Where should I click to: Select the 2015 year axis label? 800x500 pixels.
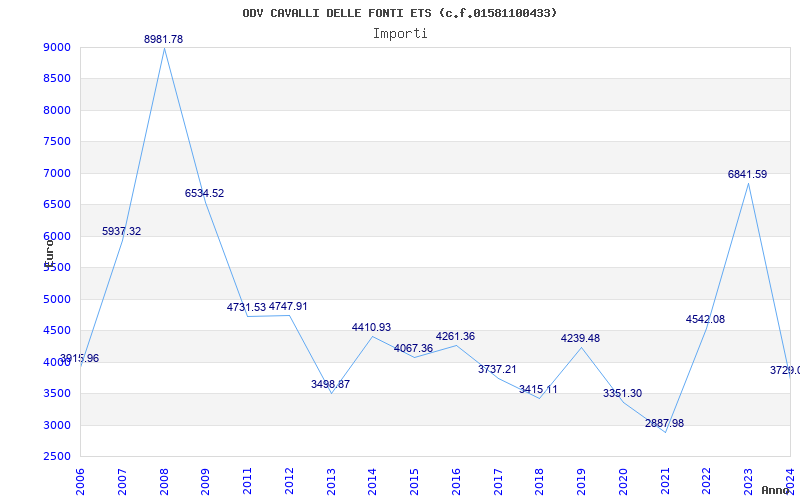click(414, 482)
